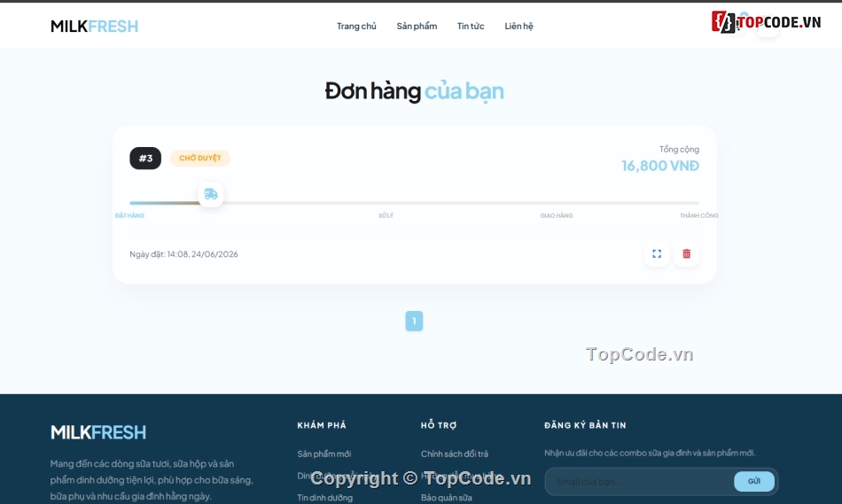Open the Tin dinh dưỡng footer link
Viewport: 842px width, 504px height.
click(325, 498)
